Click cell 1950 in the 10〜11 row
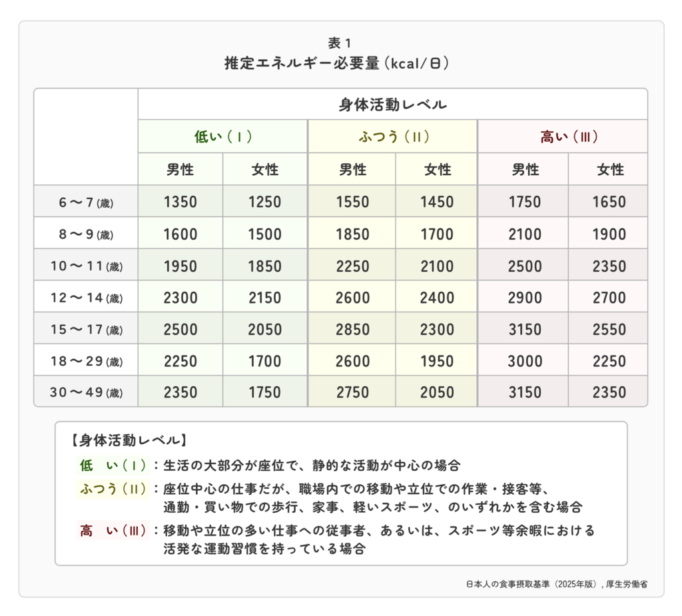 pos(180,266)
